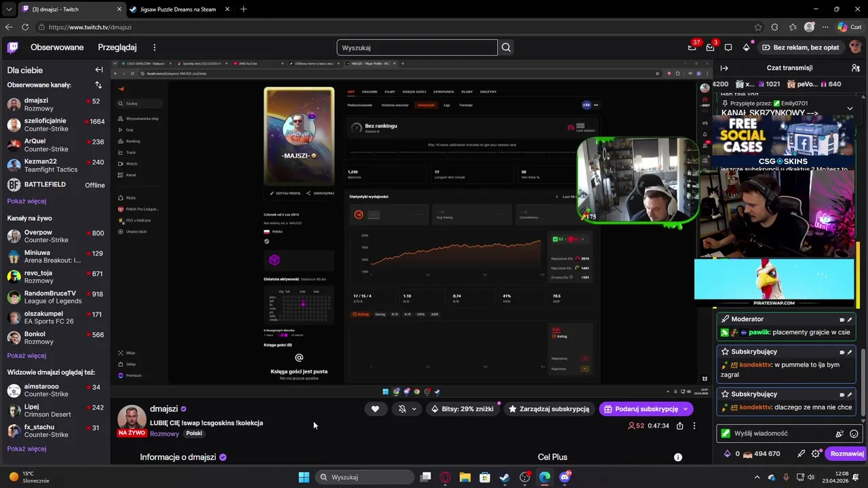Share the stream via share icon
Viewport: 868px width, 488px height.
[x=679, y=426]
